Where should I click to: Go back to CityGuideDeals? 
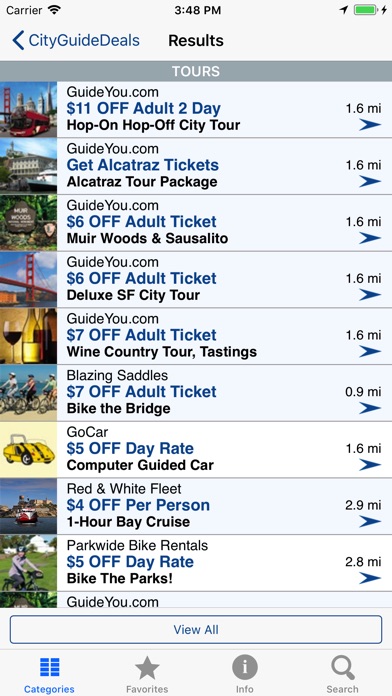75,40
